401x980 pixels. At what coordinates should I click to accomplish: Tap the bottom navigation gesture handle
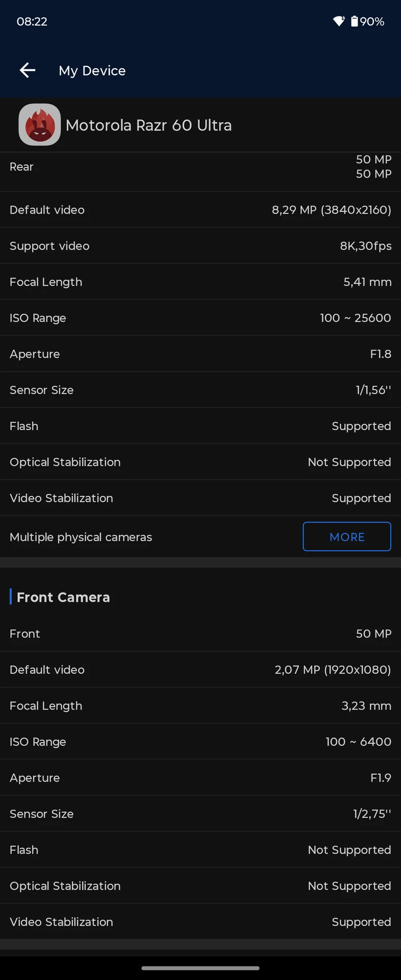[200, 968]
